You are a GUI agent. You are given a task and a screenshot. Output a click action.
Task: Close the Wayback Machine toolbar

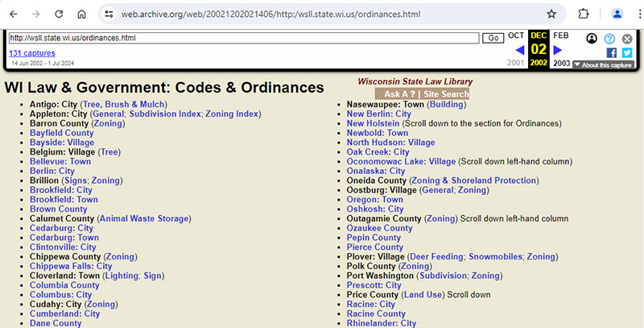coord(627,39)
